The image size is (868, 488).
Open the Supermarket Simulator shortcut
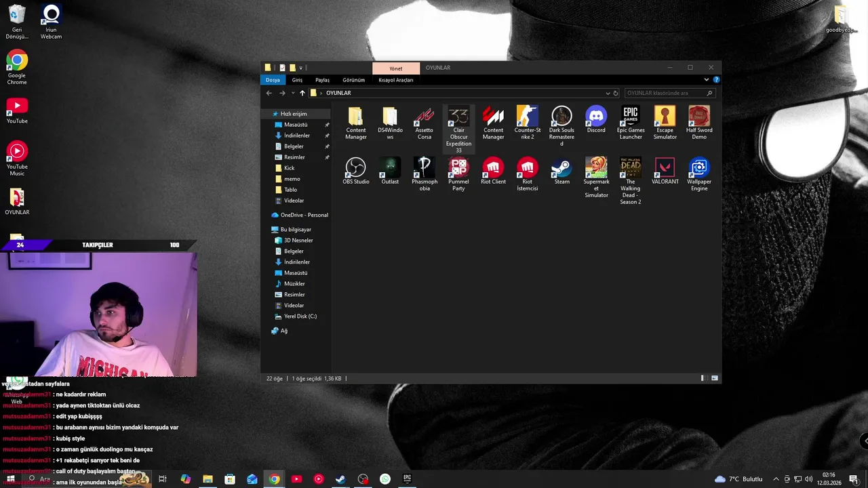(596, 178)
